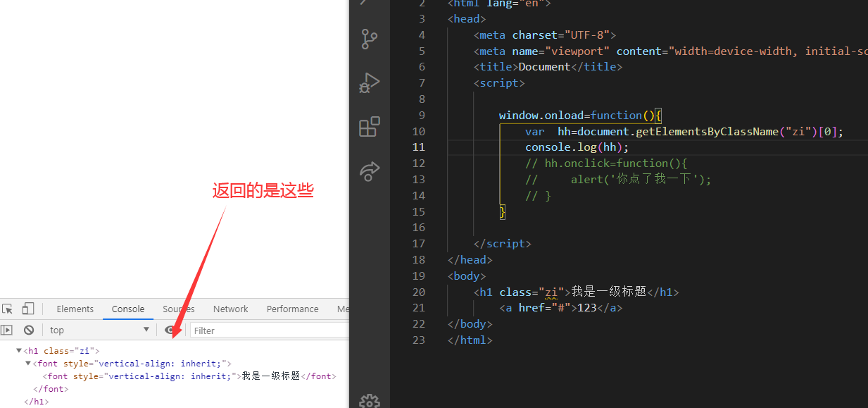This screenshot has width=868, height=408.
Task: Select the closing </h1> line in console
Action: 37,402
